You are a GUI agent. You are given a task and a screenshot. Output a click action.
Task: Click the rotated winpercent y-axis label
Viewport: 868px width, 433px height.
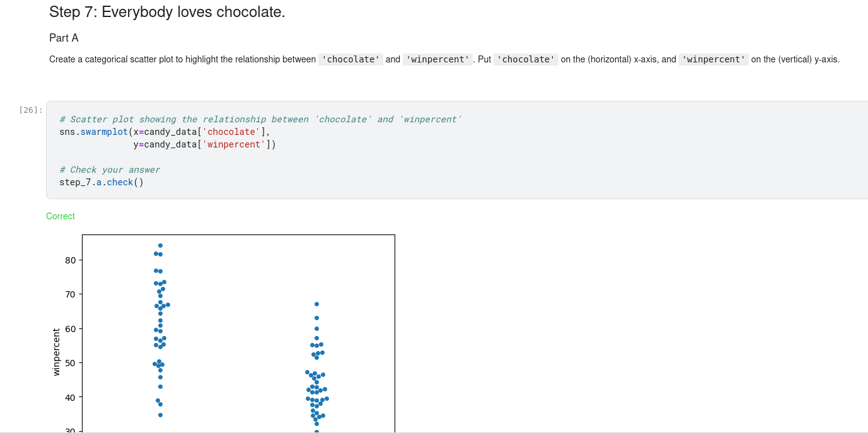tap(56, 352)
